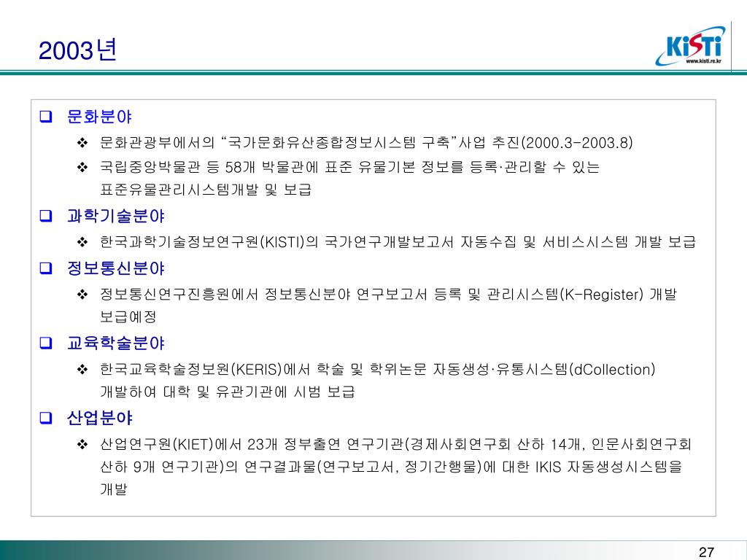Click the line 개발하여 대학 및 유관기관에 시범 보급
The width and height of the screenshot is (747, 560).
228,392
